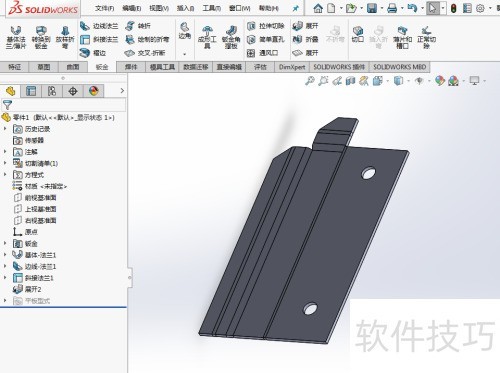Click the Corners (边角) tool
500x373 pixels.
184,31
